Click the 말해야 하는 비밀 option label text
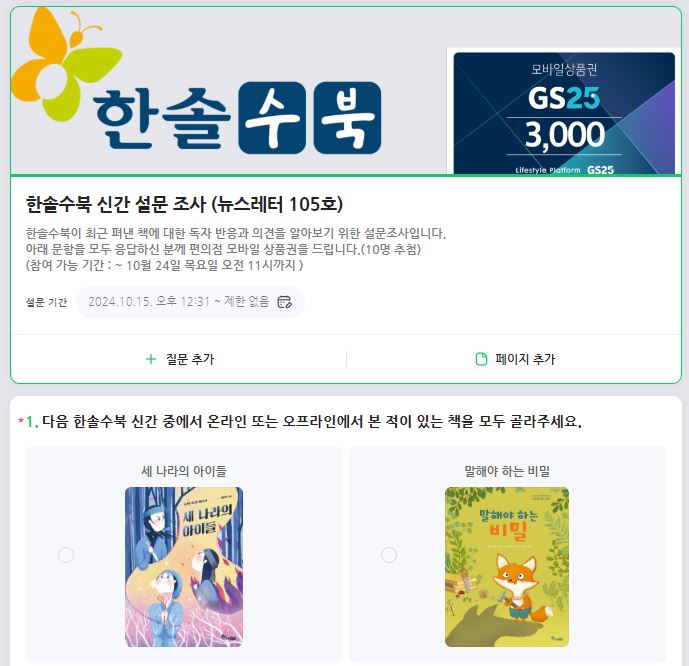The width and height of the screenshot is (689, 666). [507, 471]
